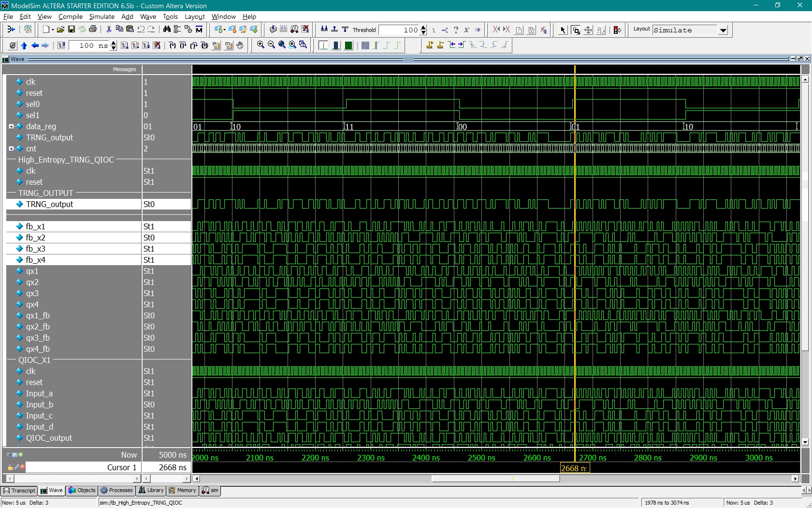This screenshot has width=812, height=508.
Task: Click the Insert Cursor icon
Action: pos(429,45)
